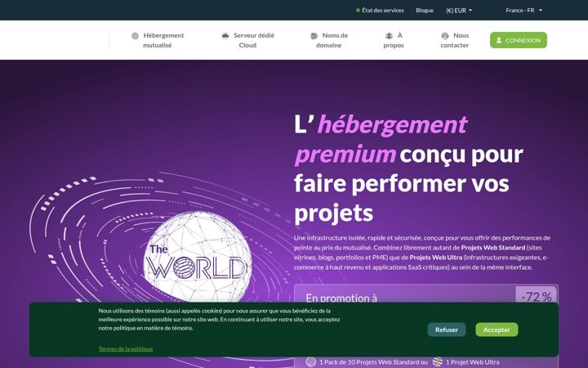Open the Nous contacter menu

point(455,40)
